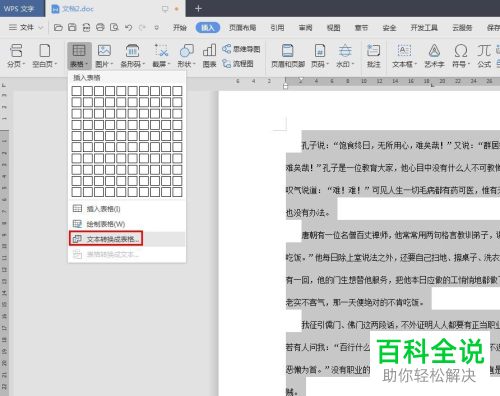The image size is (500, 396).
Task: Expand the 空白页 dropdown arrow
Action: pos(56,64)
